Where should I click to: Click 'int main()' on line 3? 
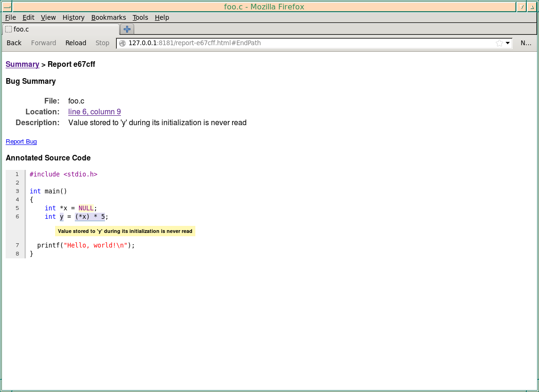pos(48,191)
